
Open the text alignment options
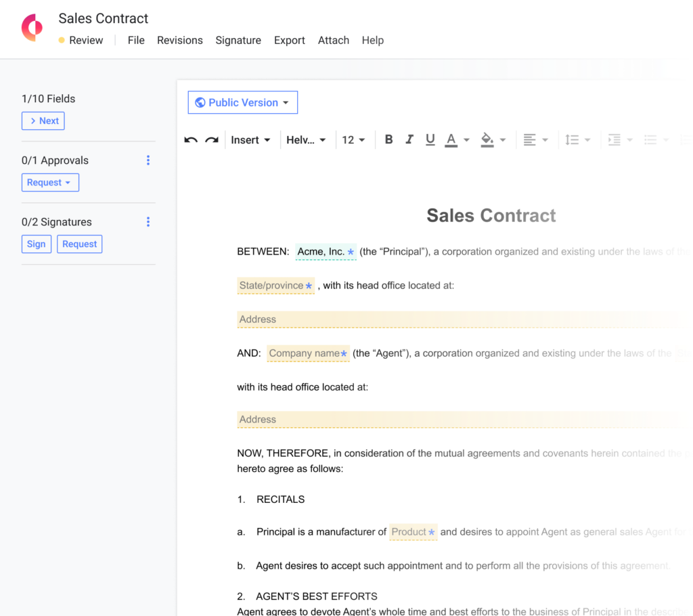click(535, 140)
